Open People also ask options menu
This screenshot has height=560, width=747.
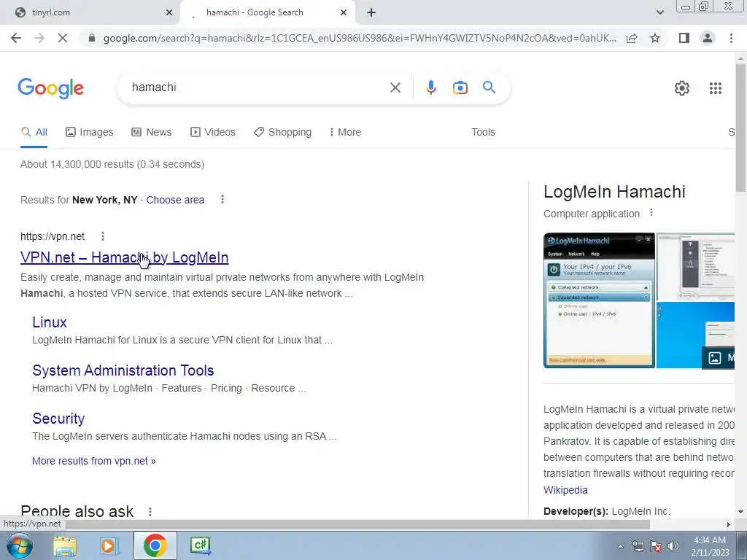pyautogui.click(x=150, y=512)
